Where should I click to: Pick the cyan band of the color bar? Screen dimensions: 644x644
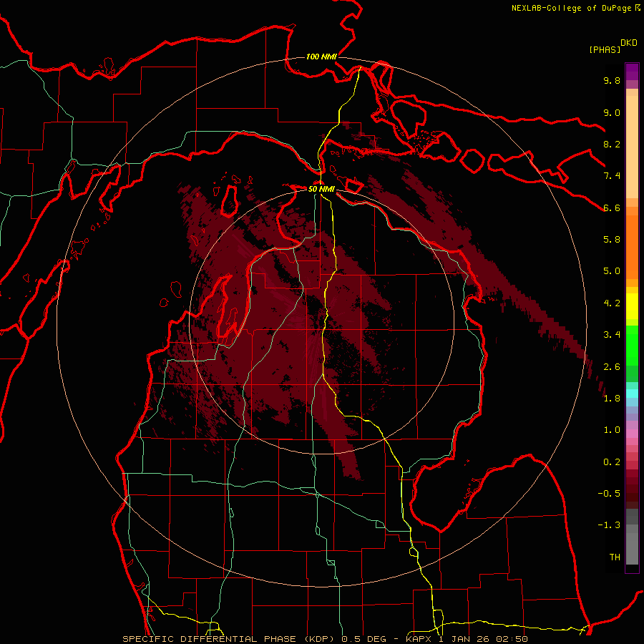[x=632, y=394]
